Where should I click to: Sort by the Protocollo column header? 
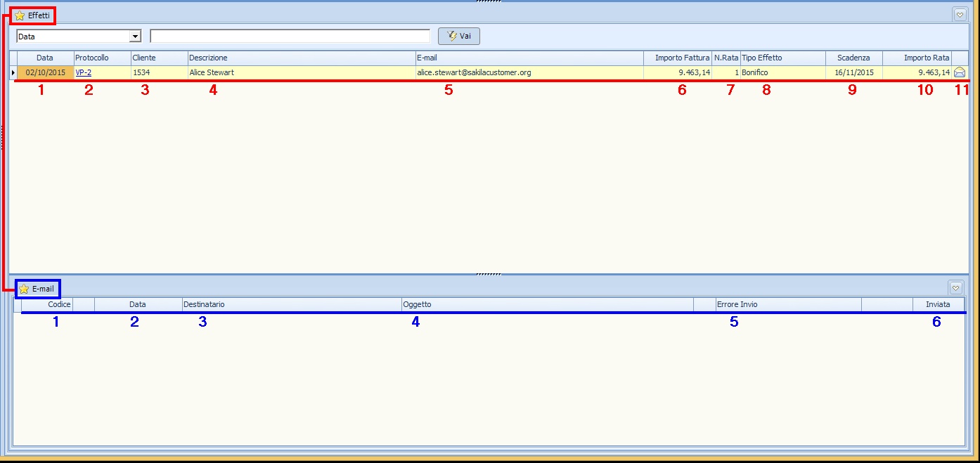click(x=101, y=58)
